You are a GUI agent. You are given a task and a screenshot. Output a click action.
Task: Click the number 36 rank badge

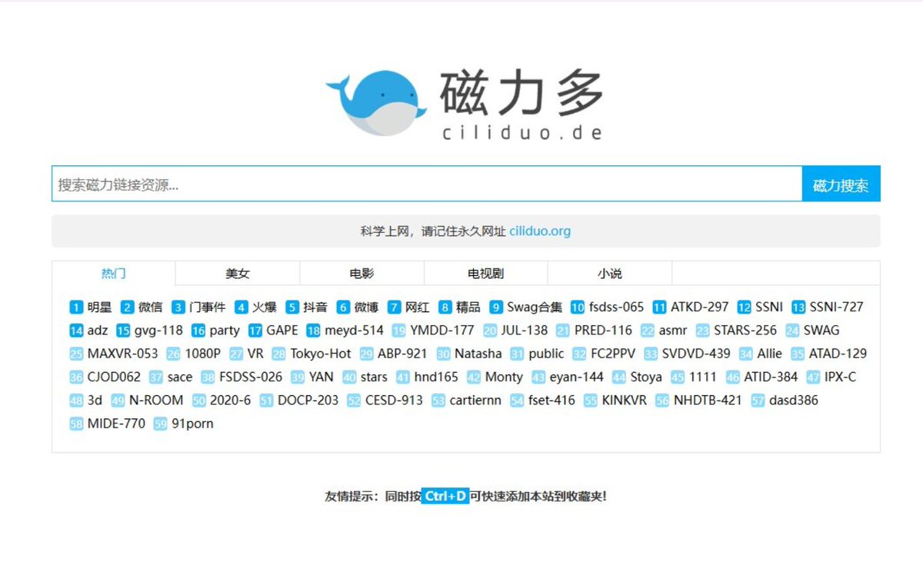pos(76,377)
